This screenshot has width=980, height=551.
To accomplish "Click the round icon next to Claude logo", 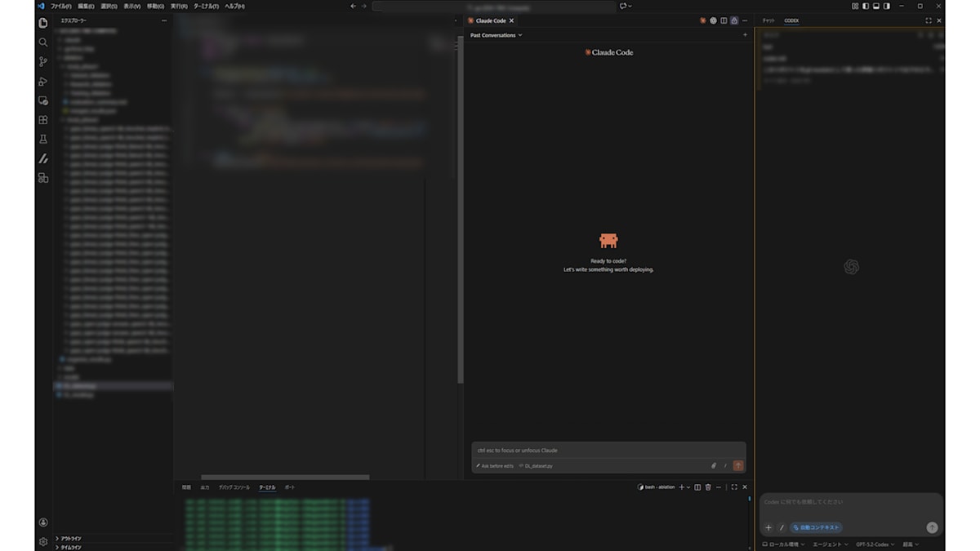I will [x=713, y=20].
